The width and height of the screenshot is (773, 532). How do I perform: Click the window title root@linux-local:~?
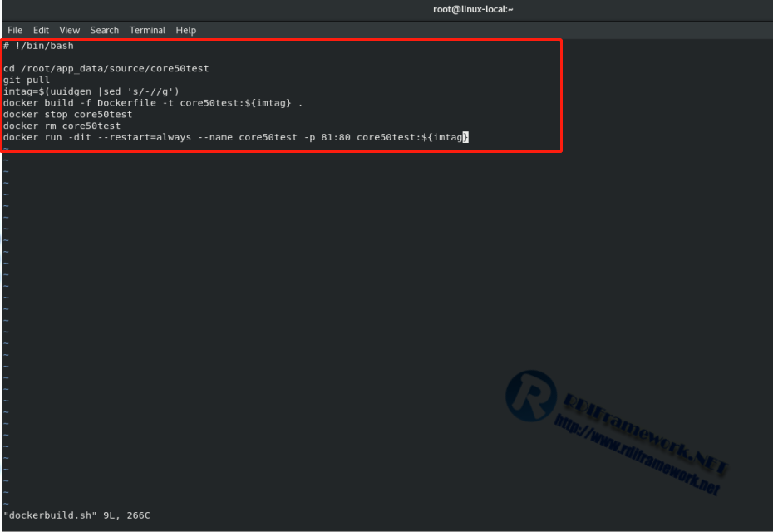pyautogui.click(x=473, y=9)
